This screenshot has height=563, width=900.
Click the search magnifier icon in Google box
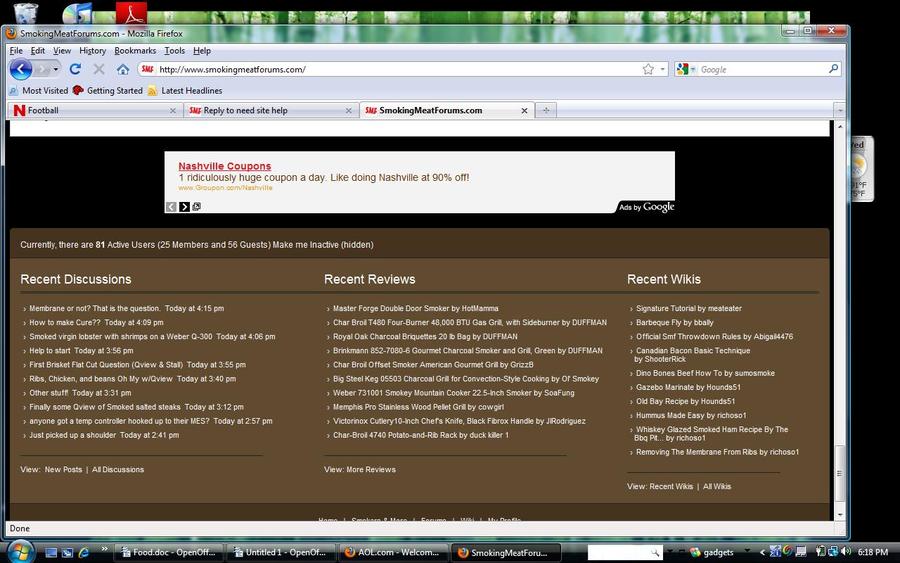pos(833,69)
